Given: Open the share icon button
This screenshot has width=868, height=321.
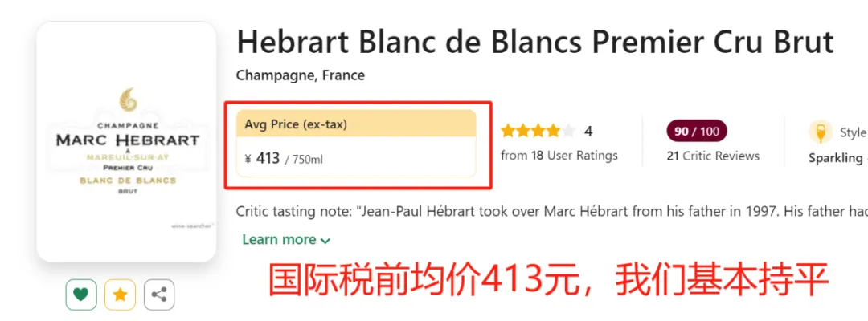Looking at the screenshot, I should [159, 295].
